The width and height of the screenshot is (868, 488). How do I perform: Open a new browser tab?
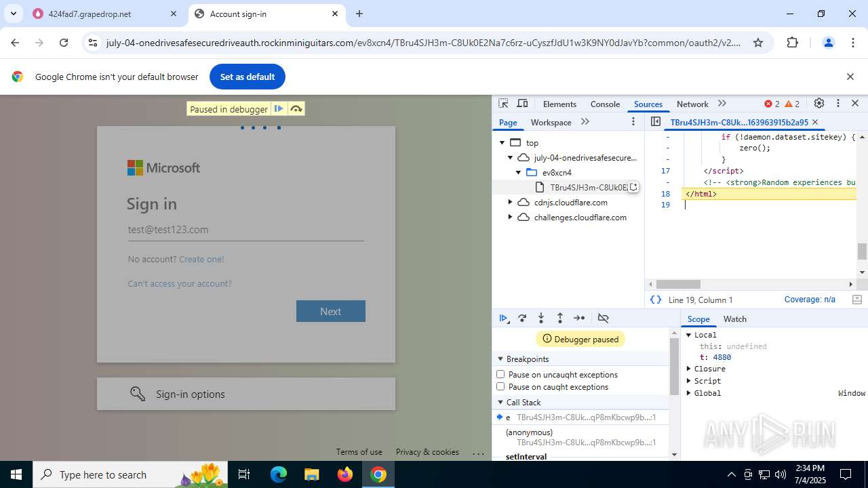click(359, 14)
